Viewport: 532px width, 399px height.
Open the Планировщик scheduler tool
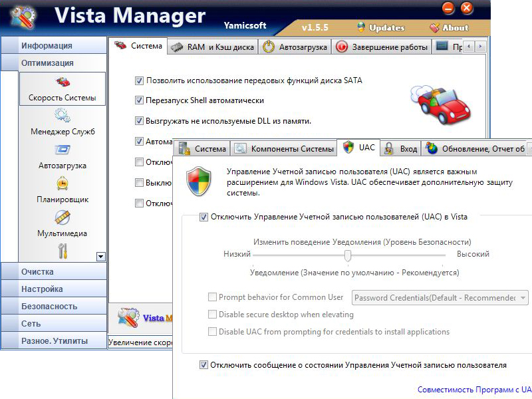(63, 190)
